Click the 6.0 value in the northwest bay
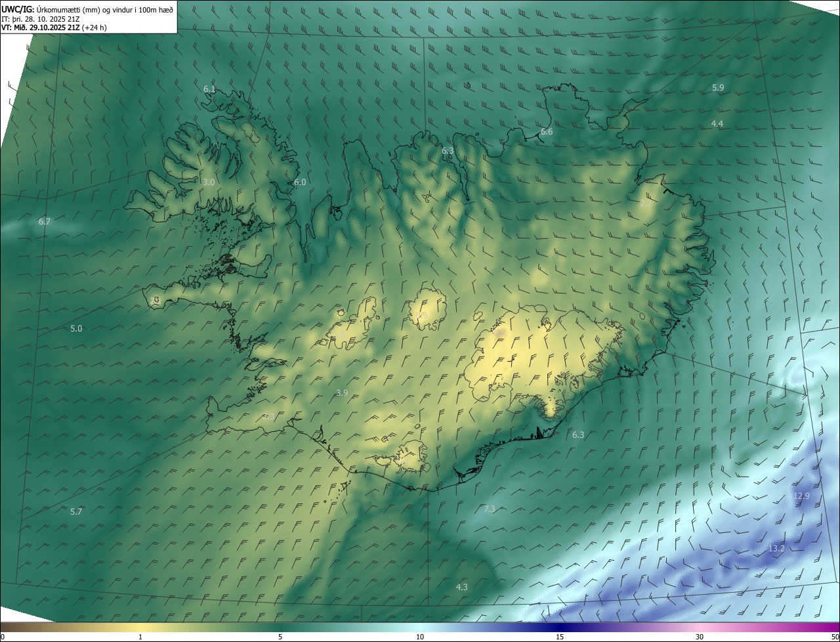This screenshot has height=642, width=840. click(300, 182)
